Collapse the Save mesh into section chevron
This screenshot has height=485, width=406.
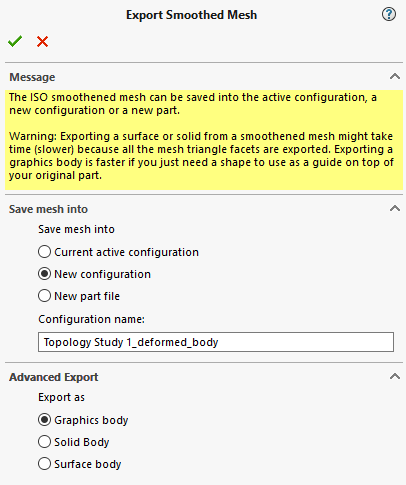click(x=395, y=209)
